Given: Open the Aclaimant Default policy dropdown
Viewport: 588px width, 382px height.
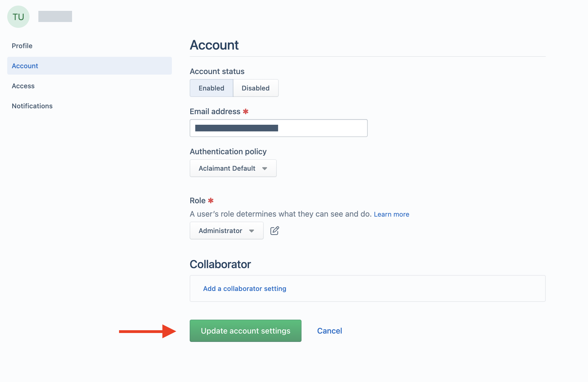Looking at the screenshot, I should (x=233, y=168).
